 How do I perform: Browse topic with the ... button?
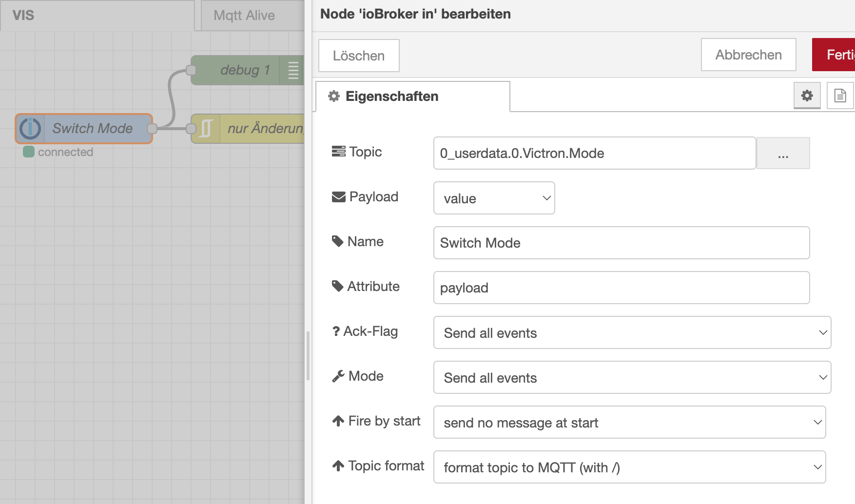[783, 153]
